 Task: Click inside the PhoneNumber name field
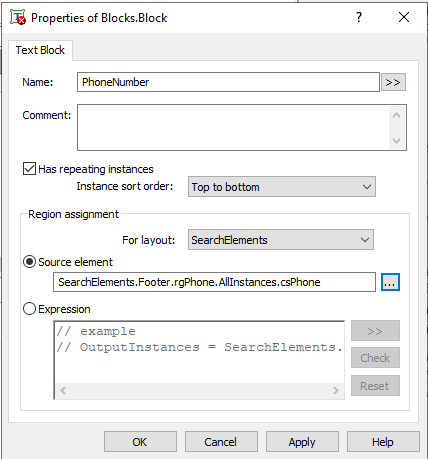click(228, 82)
